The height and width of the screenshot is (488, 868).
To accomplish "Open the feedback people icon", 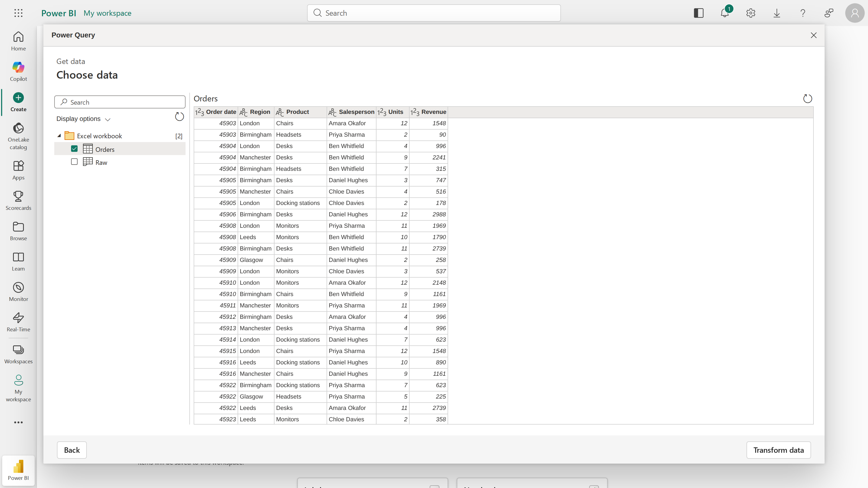I will (829, 13).
